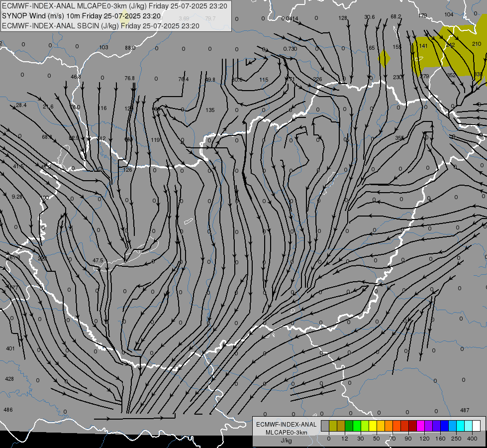Click the map value 103

(x=104, y=47)
